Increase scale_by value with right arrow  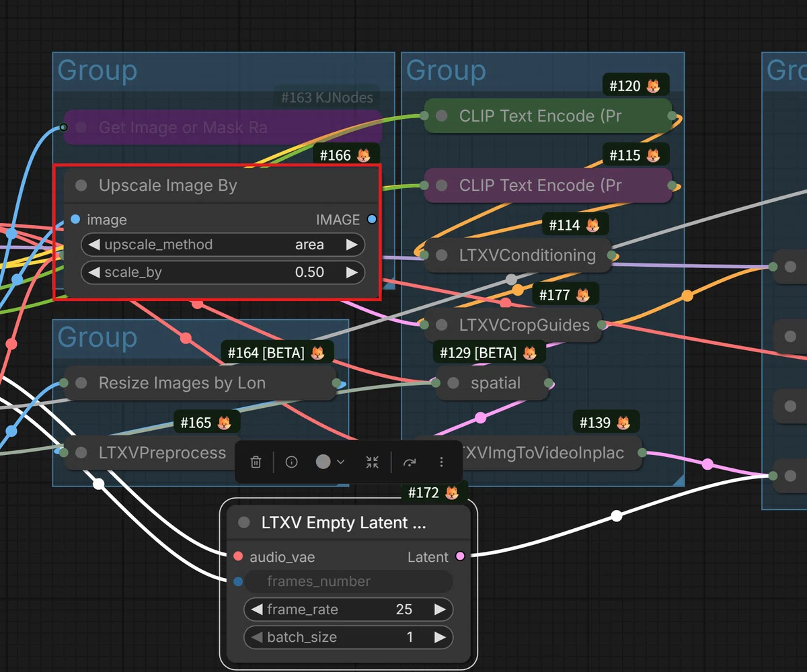[x=352, y=272]
